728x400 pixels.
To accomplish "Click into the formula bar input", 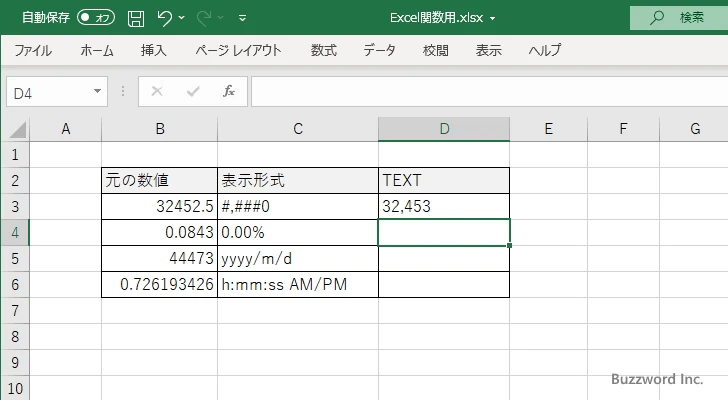I will click(x=489, y=92).
